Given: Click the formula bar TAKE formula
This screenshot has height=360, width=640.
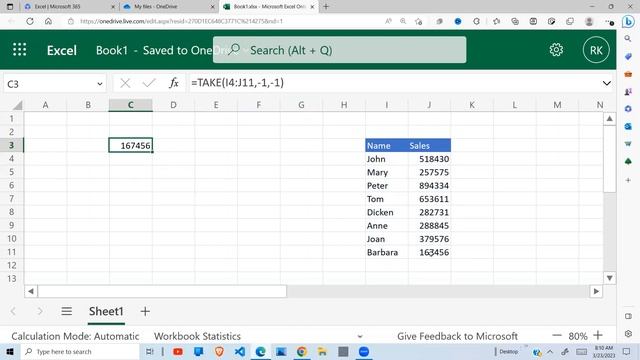Looking at the screenshot, I should click(237, 83).
